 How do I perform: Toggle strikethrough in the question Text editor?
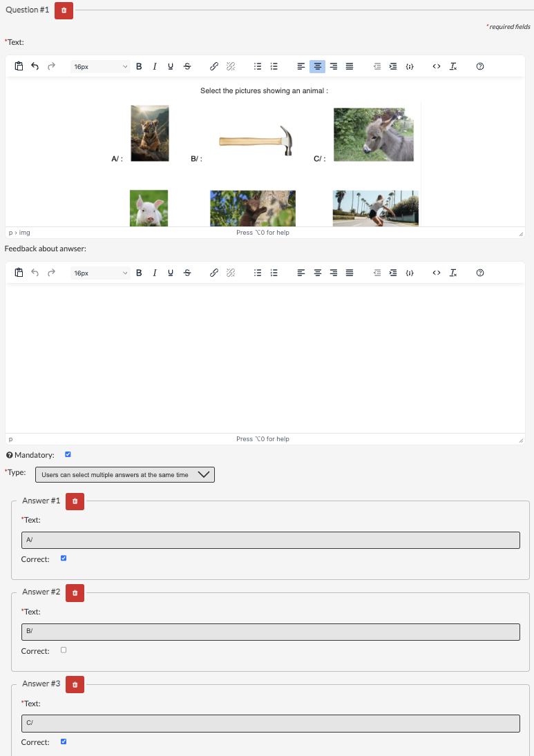tap(187, 66)
